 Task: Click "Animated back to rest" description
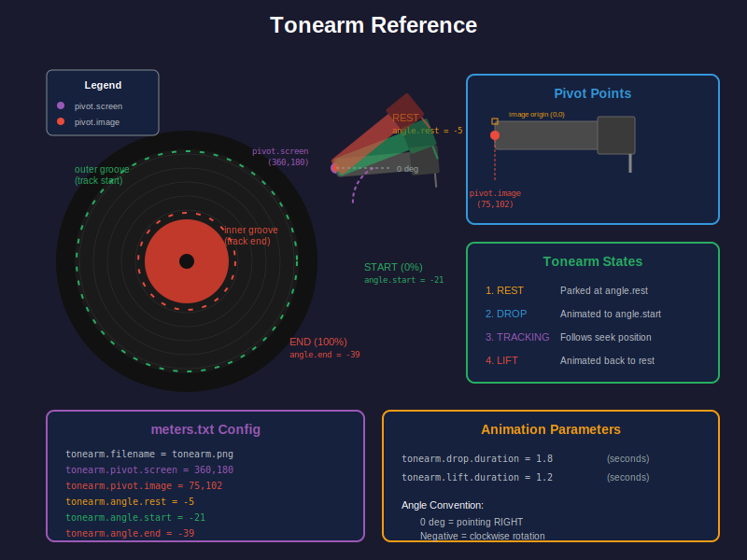click(608, 360)
